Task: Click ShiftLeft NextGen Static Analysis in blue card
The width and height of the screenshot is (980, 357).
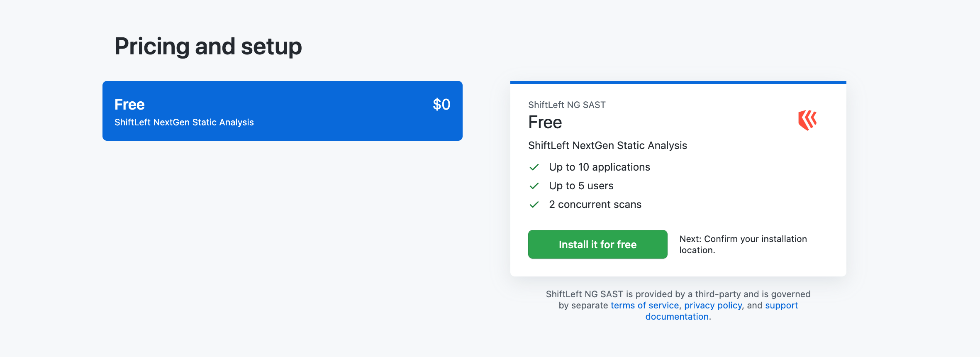Action: pyautogui.click(x=184, y=122)
